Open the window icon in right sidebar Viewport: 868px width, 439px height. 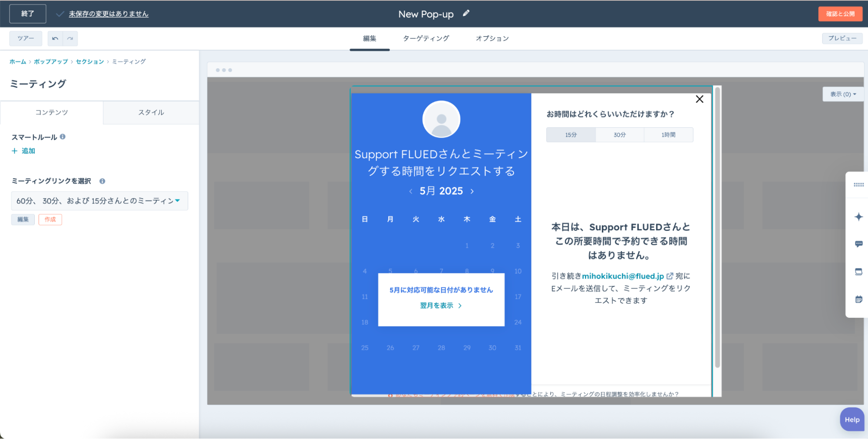click(x=858, y=272)
